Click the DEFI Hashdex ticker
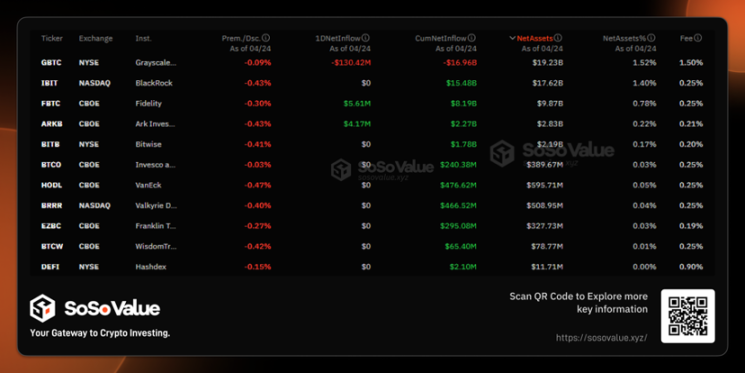The height and width of the screenshot is (373, 745). (50, 267)
